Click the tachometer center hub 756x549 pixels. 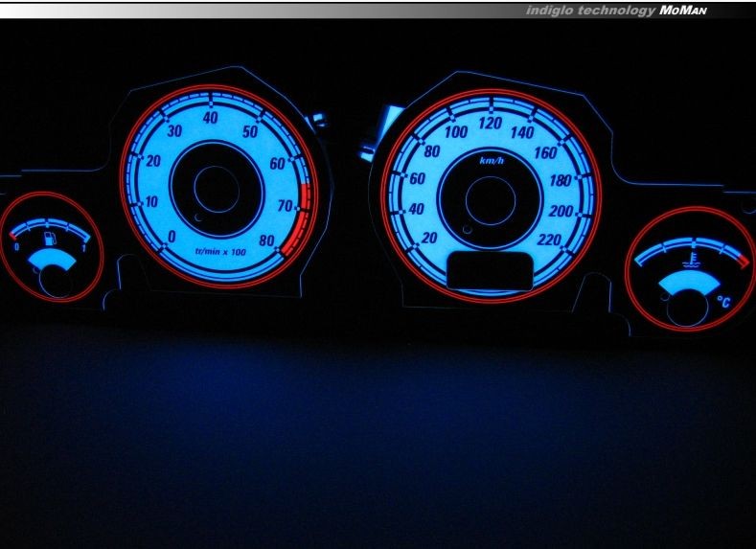tap(215, 187)
